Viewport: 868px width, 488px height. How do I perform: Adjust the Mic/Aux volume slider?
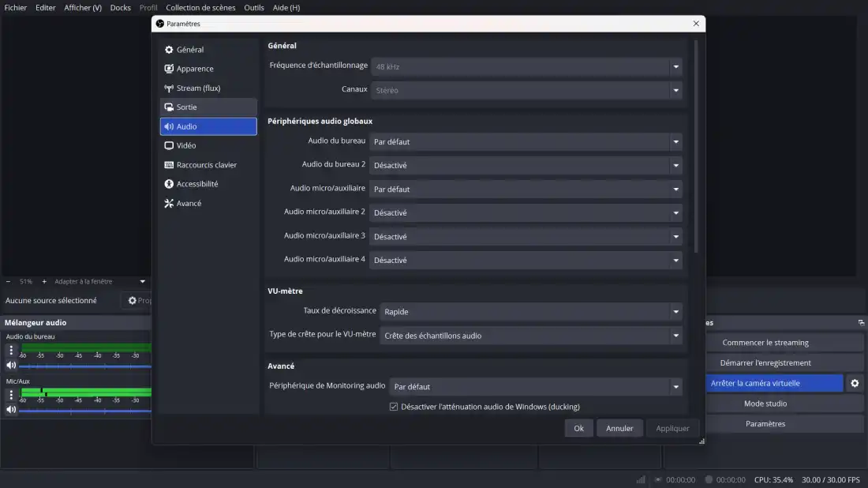85,411
